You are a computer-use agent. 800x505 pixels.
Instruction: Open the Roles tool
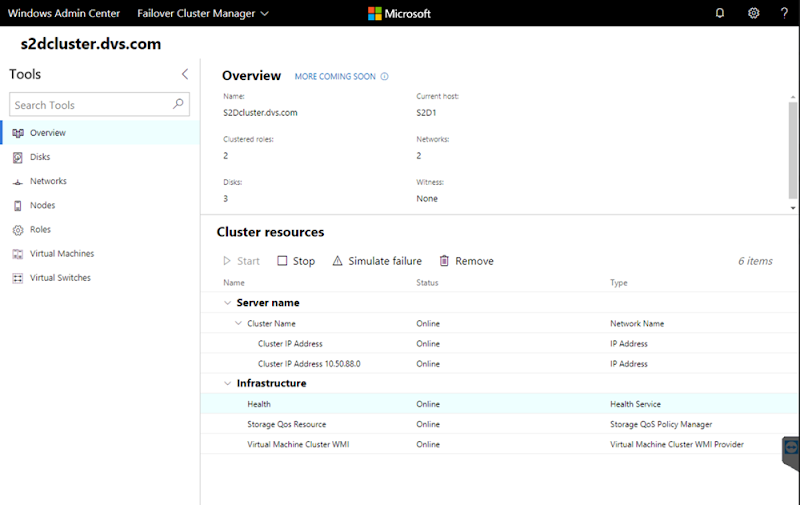click(101, 230)
